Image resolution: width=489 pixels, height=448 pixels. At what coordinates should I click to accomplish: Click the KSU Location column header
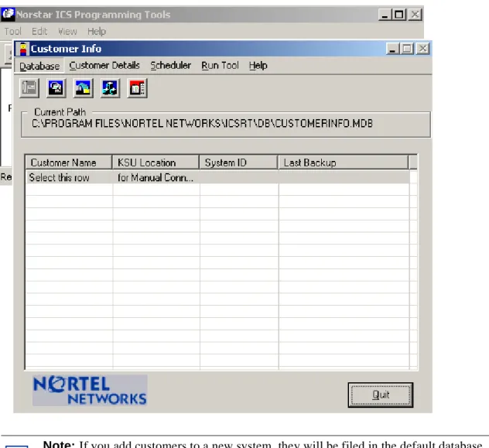(x=156, y=162)
